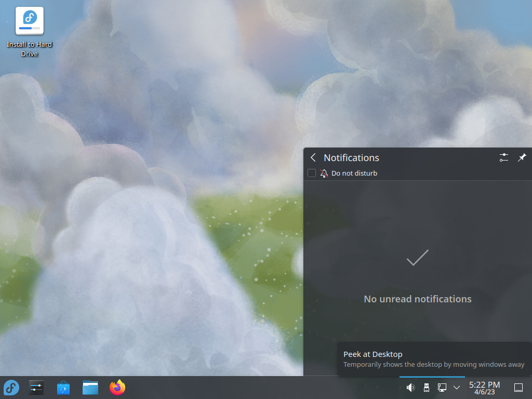The image size is (532, 399).
Task: Open the removable devices tray icon
Action: point(427,388)
